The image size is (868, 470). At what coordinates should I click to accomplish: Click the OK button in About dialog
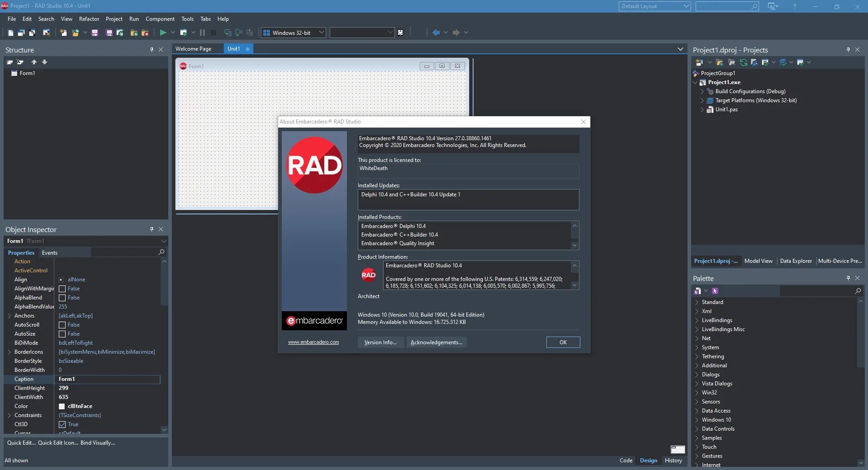point(563,342)
